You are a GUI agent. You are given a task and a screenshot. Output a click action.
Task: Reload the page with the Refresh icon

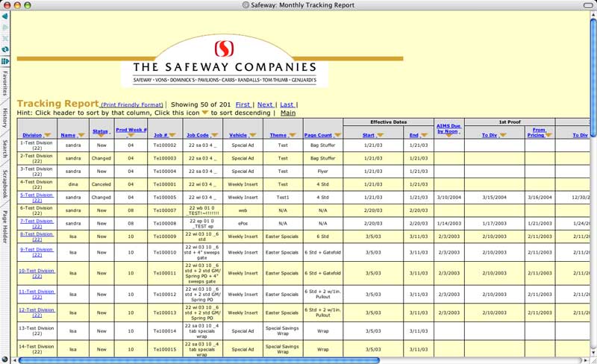click(5, 49)
